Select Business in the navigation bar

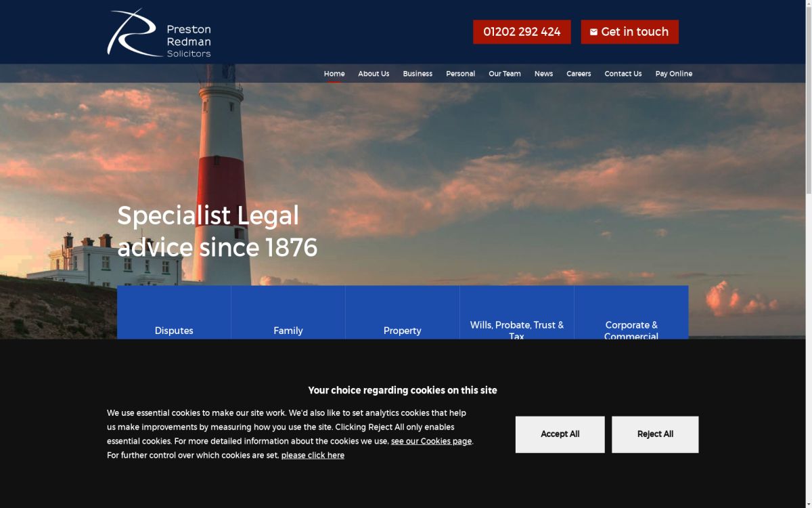click(418, 74)
